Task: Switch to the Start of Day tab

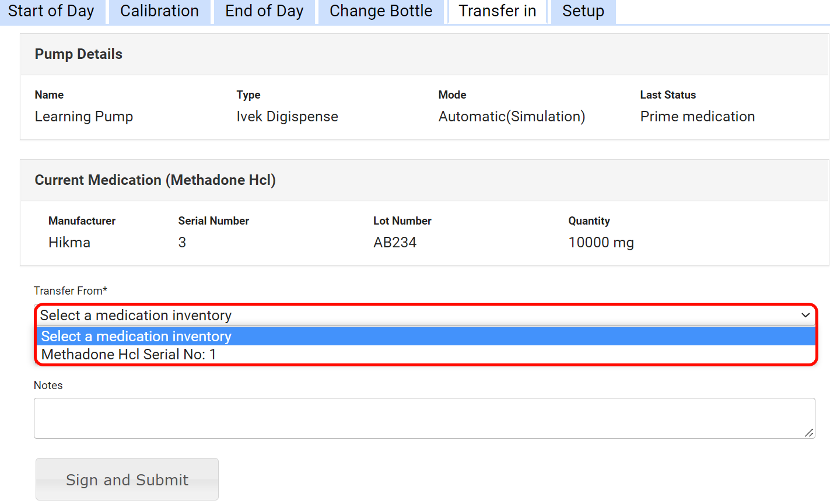Action: tap(51, 11)
